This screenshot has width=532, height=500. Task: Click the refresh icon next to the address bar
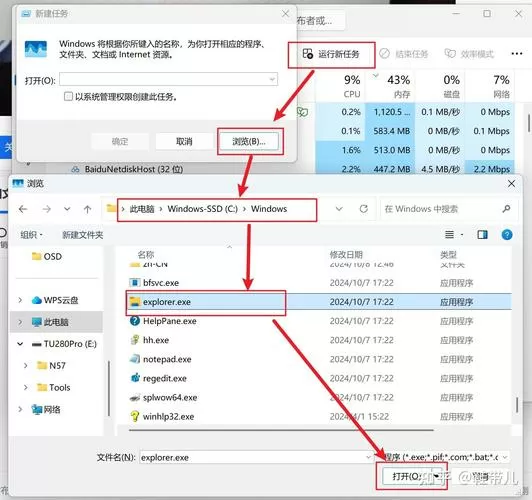364,209
